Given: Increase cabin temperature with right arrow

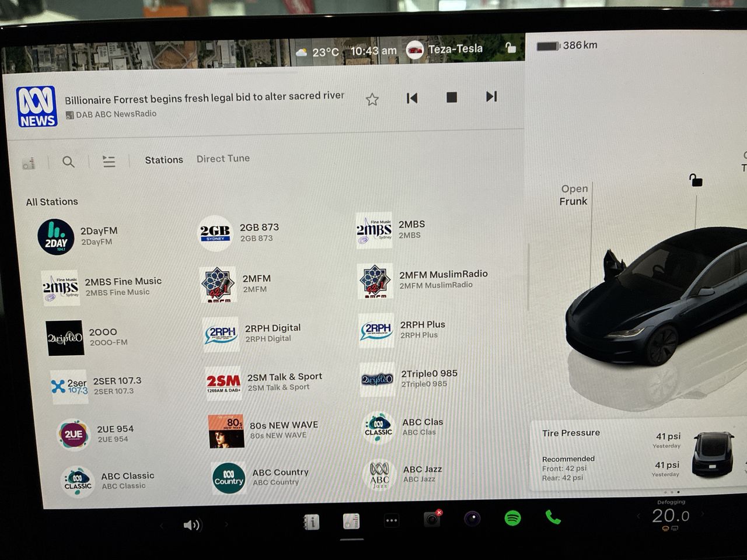Looking at the screenshot, I should click(703, 514).
